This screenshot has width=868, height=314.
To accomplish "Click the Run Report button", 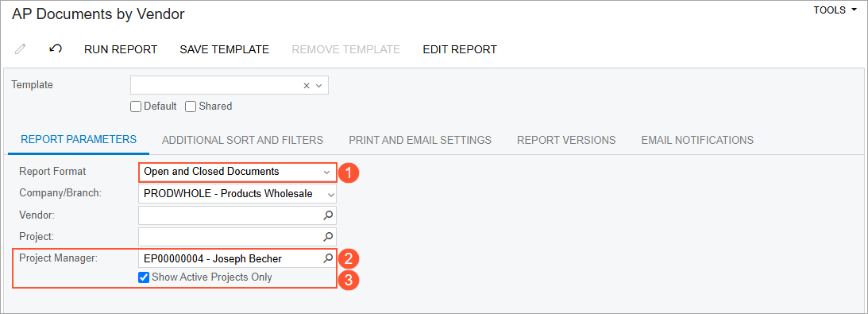I will tap(121, 49).
